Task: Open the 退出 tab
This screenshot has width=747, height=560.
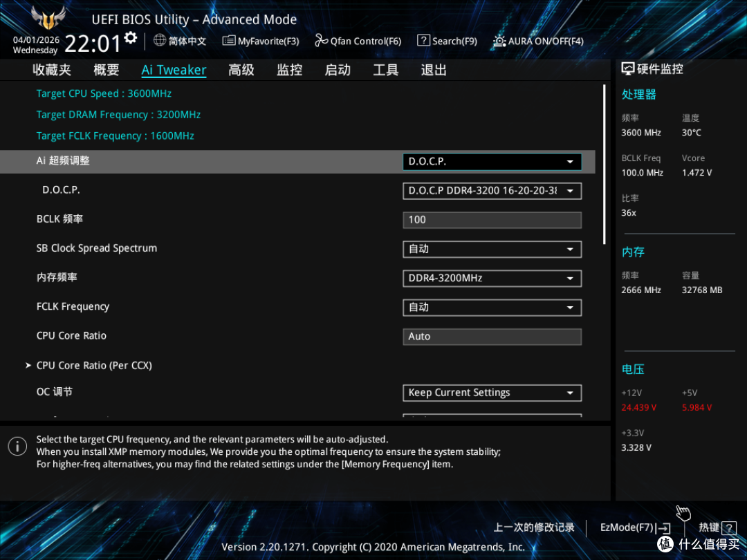Action: coord(434,70)
